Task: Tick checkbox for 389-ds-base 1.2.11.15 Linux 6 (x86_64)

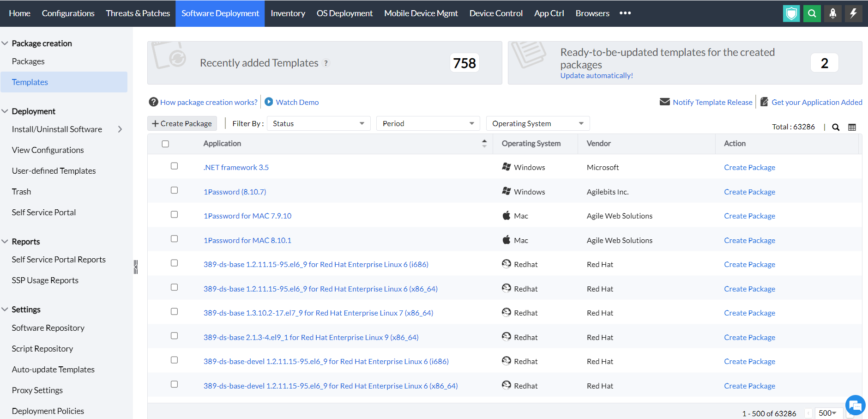Action: point(174,287)
